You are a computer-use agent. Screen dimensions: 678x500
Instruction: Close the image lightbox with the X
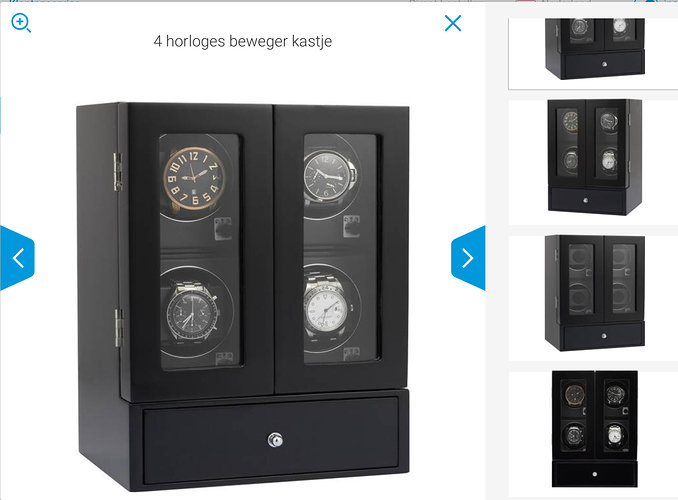click(453, 23)
